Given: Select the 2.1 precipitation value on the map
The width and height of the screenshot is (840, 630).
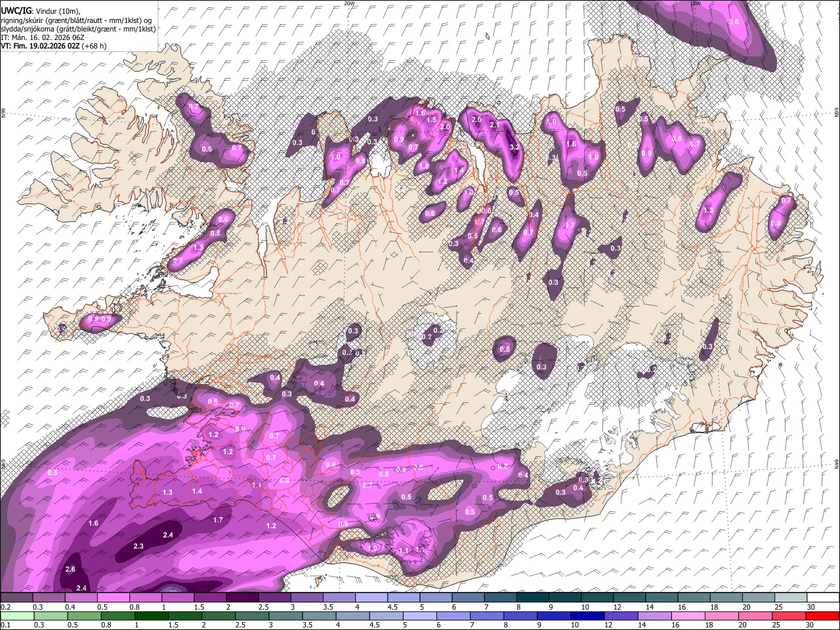Looking at the screenshot, I should [x=495, y=125].
